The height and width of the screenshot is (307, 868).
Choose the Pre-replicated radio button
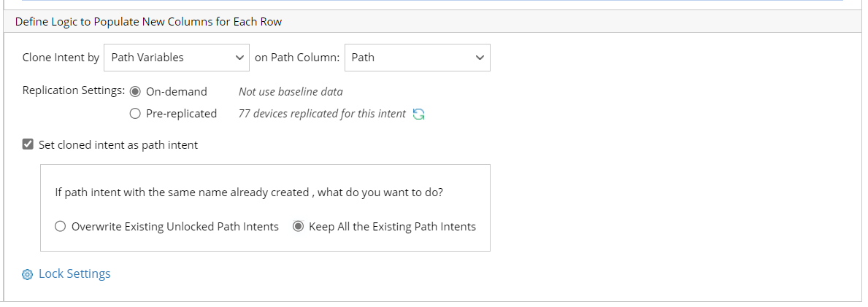click(135, 114)
